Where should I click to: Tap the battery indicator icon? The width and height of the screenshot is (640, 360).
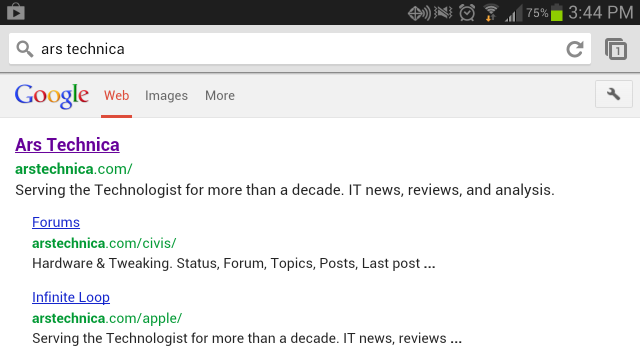pyautogui.click(x=557, y=13)
